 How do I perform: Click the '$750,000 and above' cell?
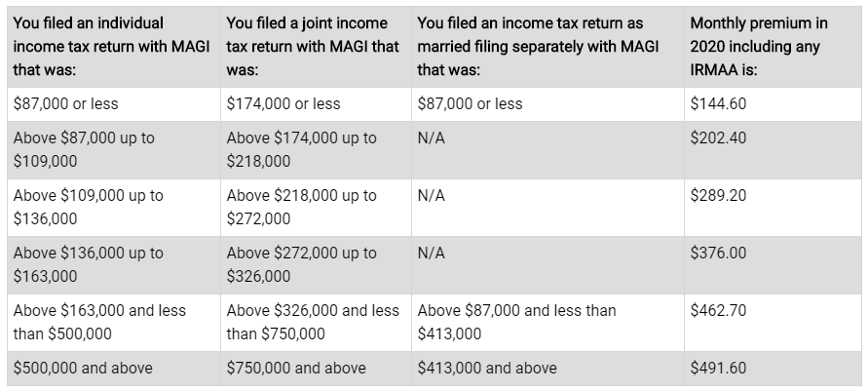[316, 369]
